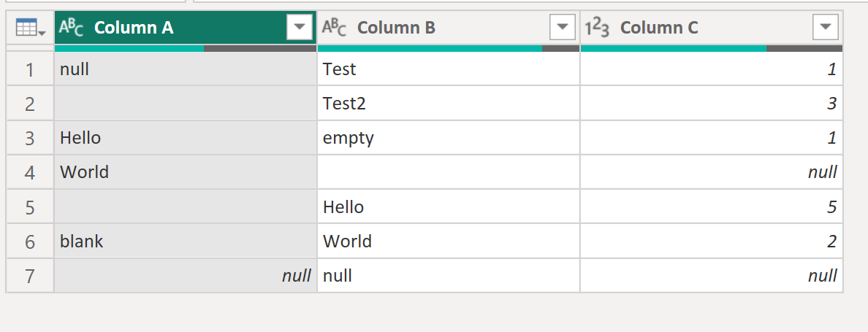Click the ABC data type icon of Column A
This screenshot has width=868, height=332.
click(x=71, y=28)
